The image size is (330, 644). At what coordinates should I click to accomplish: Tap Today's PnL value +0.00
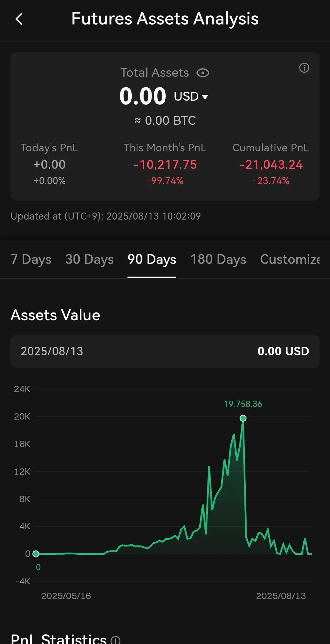tap(50, 165)
